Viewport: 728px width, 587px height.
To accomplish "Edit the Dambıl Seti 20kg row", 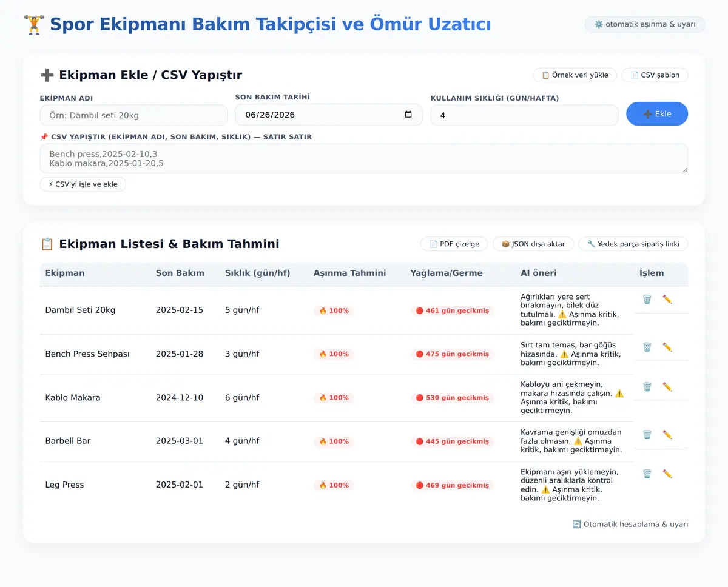I will (667, 299).
